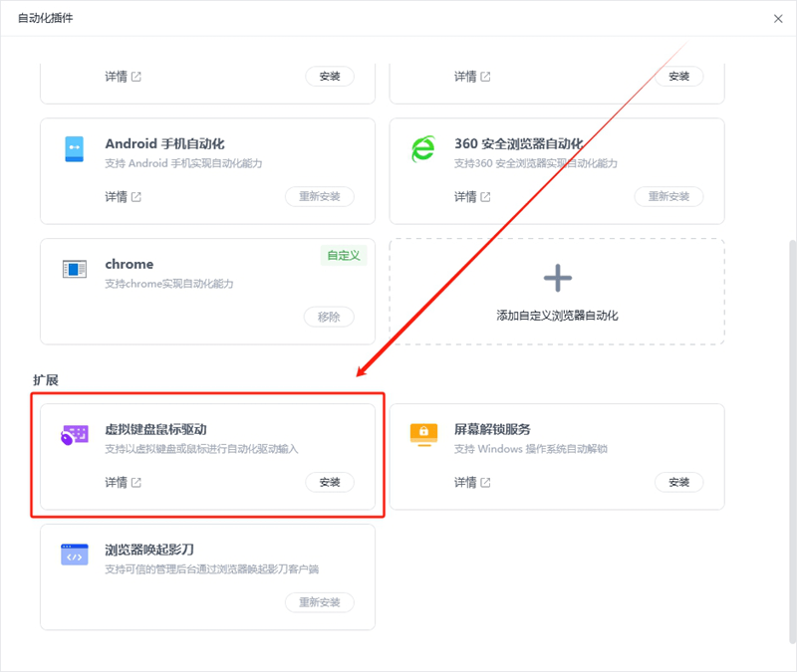The image size is (797, 672).
Task: Click the 屏幕解锁服务 title
Action: [x=492, y=430]
